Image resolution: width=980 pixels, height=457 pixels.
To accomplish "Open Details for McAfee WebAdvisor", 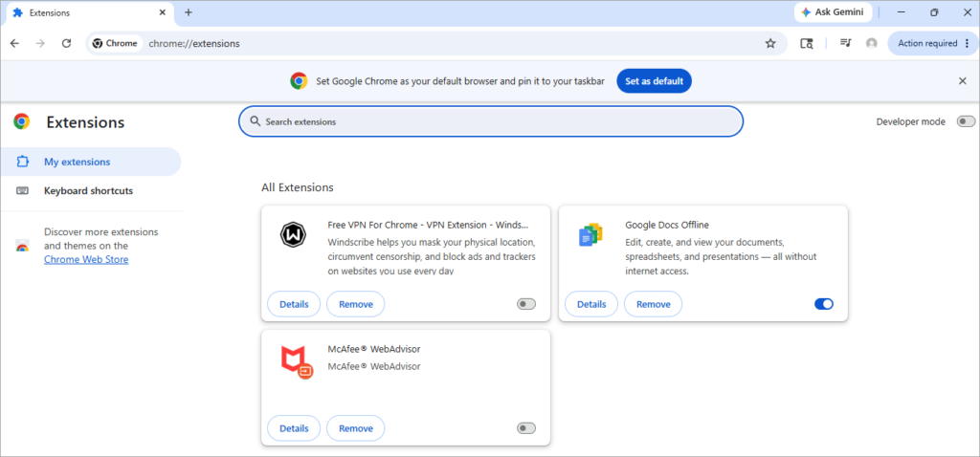I will 294,428.
